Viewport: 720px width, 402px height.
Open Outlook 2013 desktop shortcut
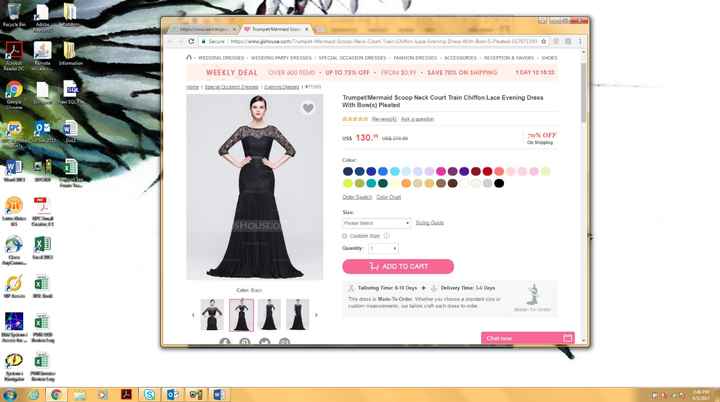click(x=42, y=131)
